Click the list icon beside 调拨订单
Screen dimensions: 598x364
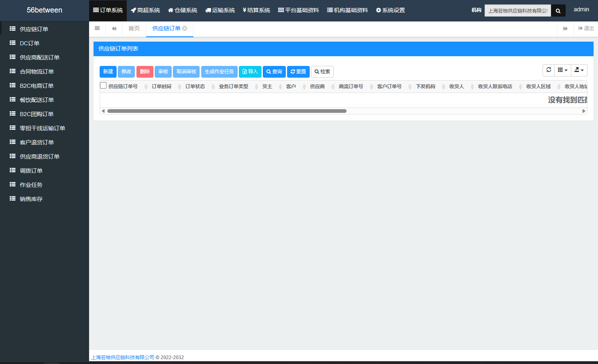(x=13, y=170)
